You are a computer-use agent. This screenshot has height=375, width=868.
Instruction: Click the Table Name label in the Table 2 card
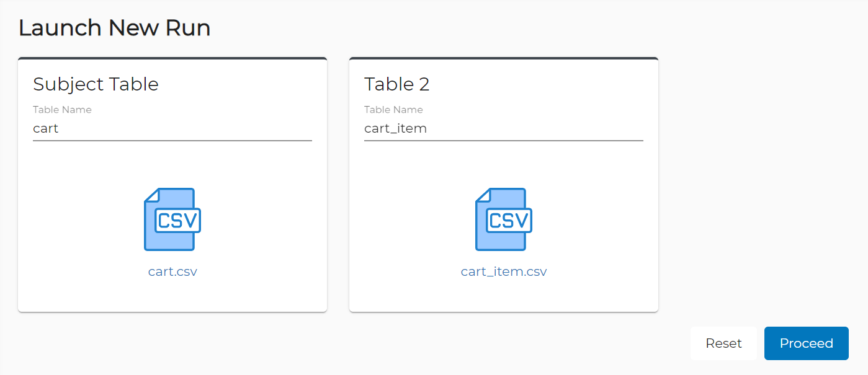pos(393,110)
